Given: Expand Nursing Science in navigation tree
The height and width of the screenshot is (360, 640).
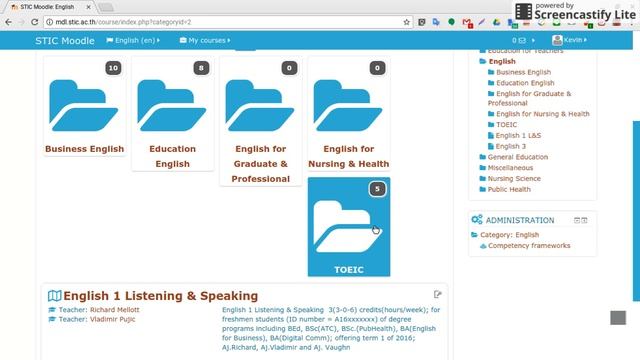Looking at the screenshot, I should click(514, 178).
